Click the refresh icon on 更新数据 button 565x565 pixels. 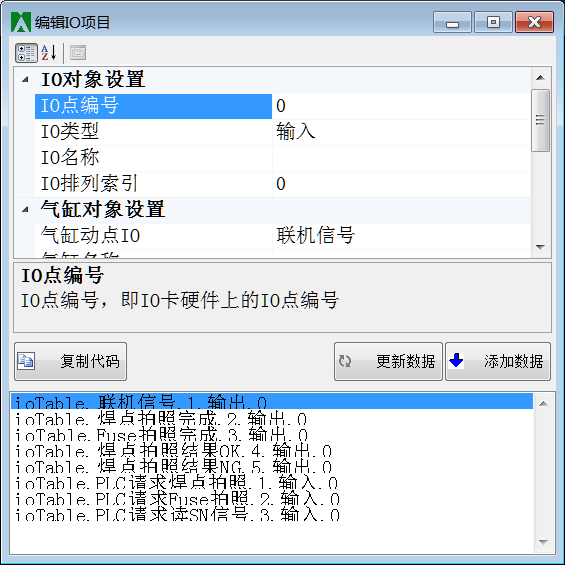click(345, 361)
